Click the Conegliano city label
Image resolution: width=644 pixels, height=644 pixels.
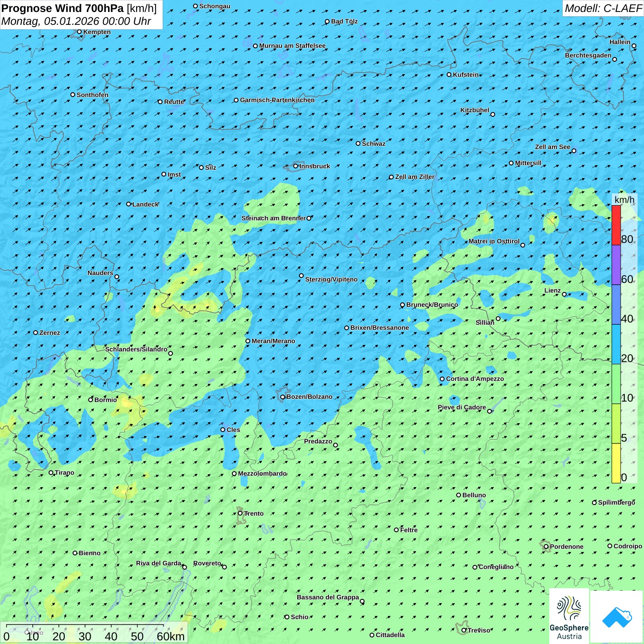[496, 567]
